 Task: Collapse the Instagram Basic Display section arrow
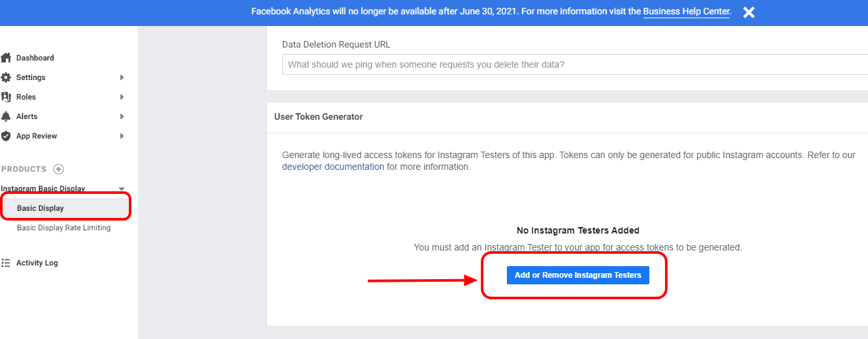pos(122,189)
